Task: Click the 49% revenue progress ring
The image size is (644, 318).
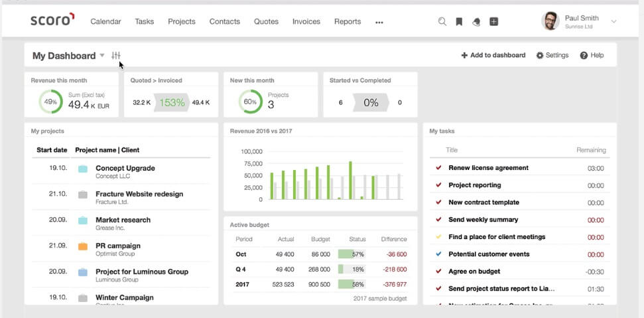Action: [51, 102]
